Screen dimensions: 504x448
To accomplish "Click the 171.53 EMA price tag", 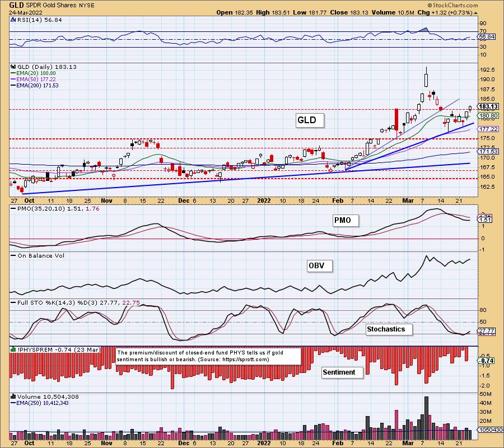I will point(488,151).
